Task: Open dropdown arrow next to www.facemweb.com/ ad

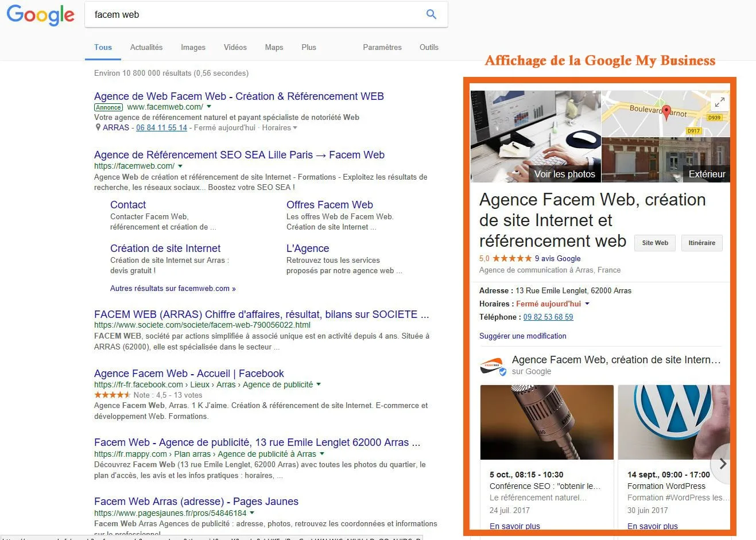Action: point(209,107)
